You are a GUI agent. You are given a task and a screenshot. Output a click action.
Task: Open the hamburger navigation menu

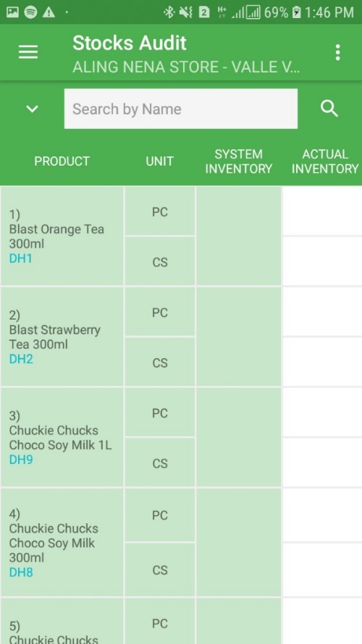28,52
